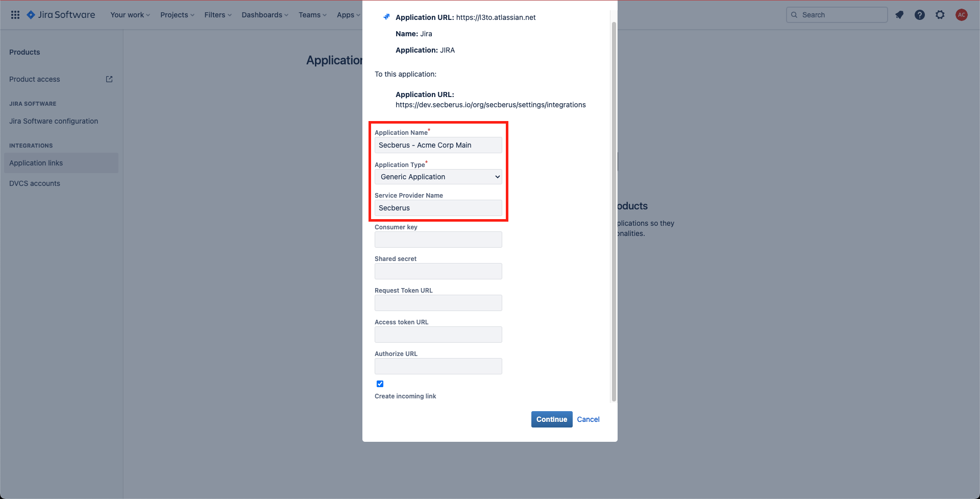Expand the Projects menu

coord(177,15)
